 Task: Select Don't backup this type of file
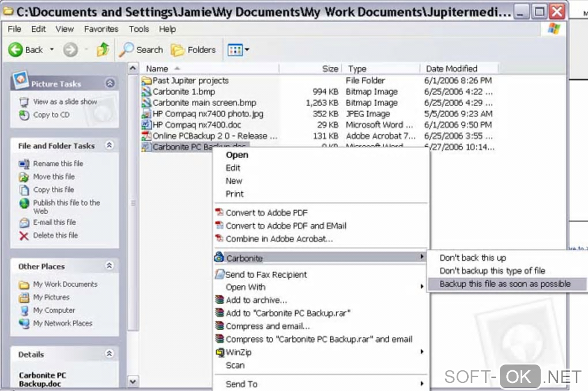[x=492, y=271]
